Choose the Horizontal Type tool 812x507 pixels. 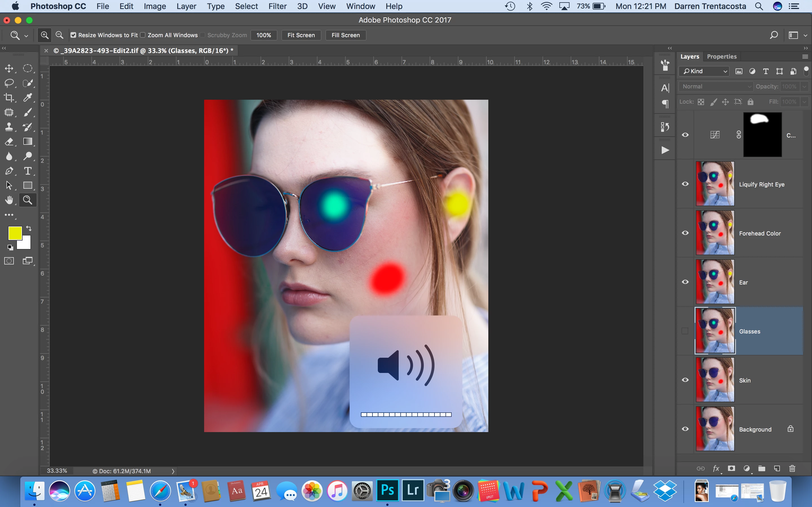(28, 171)
